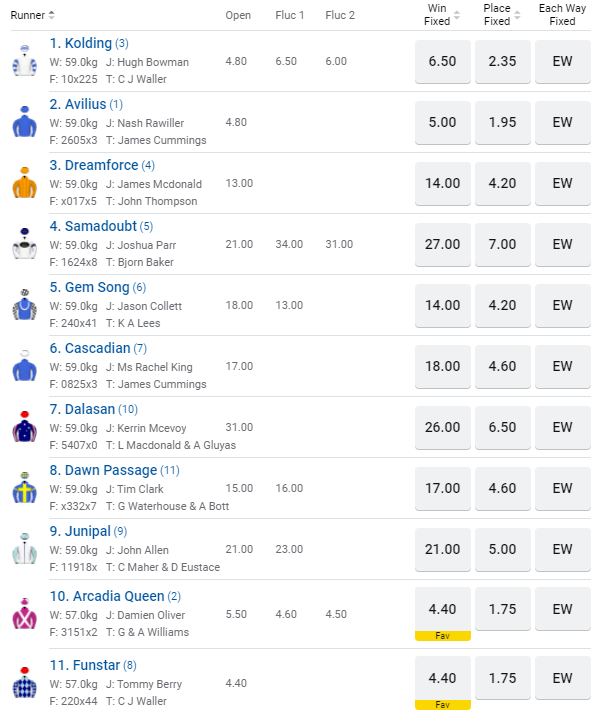Image resolution: width=604 pixels, height=715 pixels.
Task: Select Kolding win odds 6.50
Action: [442, 61]
